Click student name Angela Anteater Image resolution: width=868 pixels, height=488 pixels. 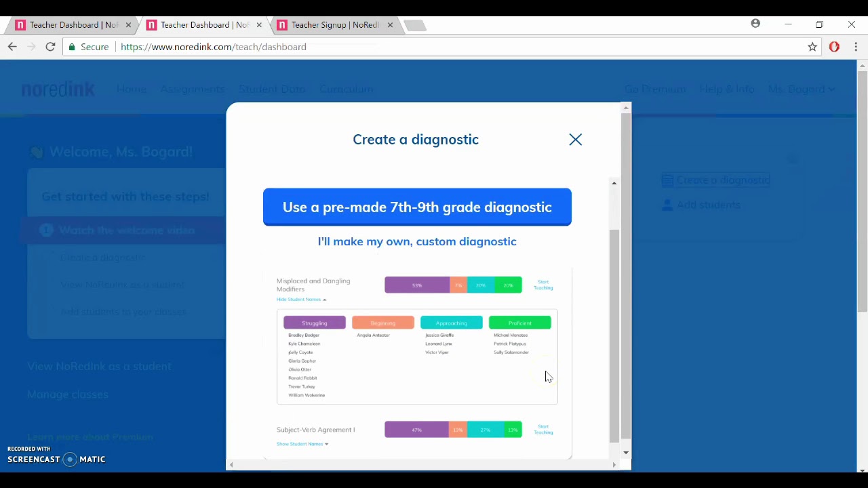click(373, 335)
